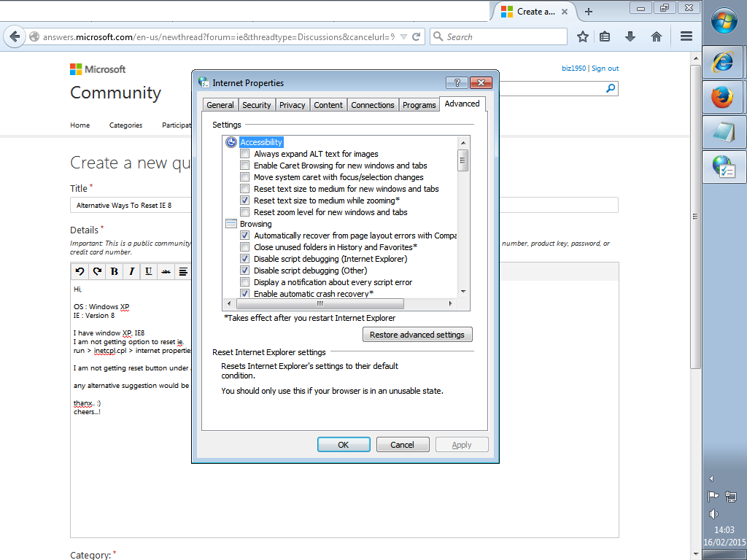Check Move system caret with focus changes
This screenshot has height=560, width=747.
244,176
